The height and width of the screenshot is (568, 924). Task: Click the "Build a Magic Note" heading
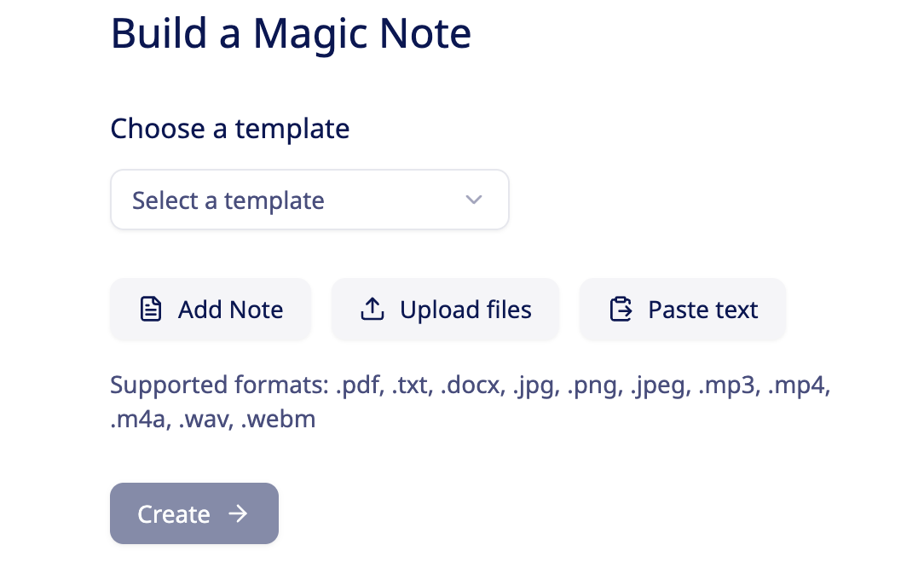point(291,33)
